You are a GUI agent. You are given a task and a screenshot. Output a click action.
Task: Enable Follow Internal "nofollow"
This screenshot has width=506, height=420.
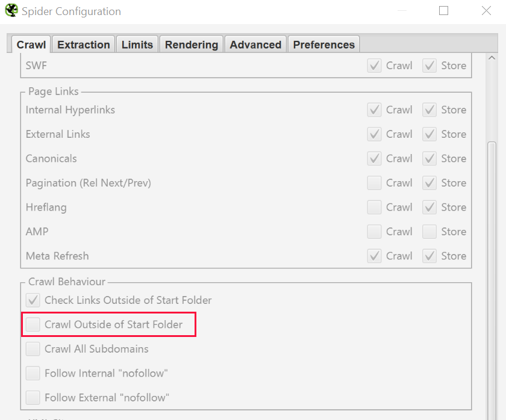[33, 372]
